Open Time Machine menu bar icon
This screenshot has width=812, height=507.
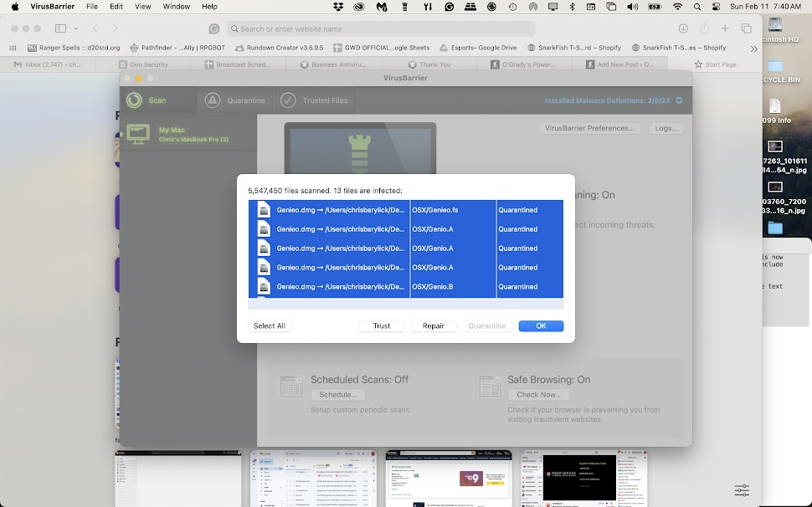click(x=512, y=7)
